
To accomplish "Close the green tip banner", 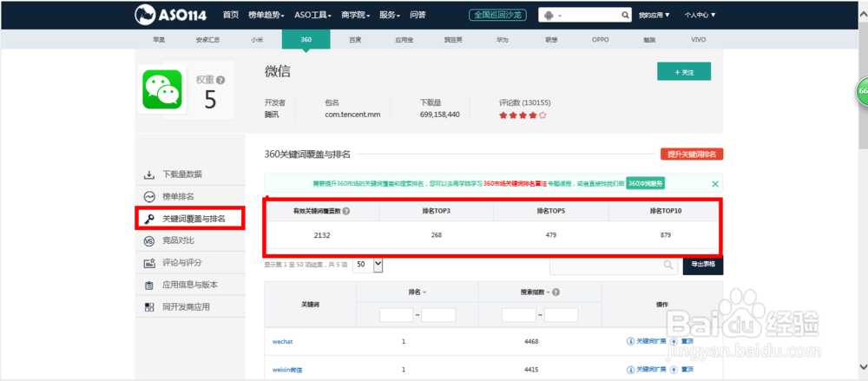I will [x=715, y=183].
